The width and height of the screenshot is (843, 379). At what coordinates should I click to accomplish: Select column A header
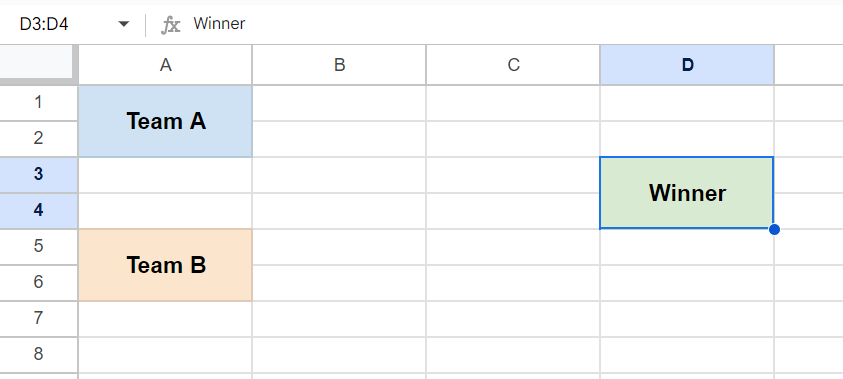pyautogui.click(x=166, y=65)
